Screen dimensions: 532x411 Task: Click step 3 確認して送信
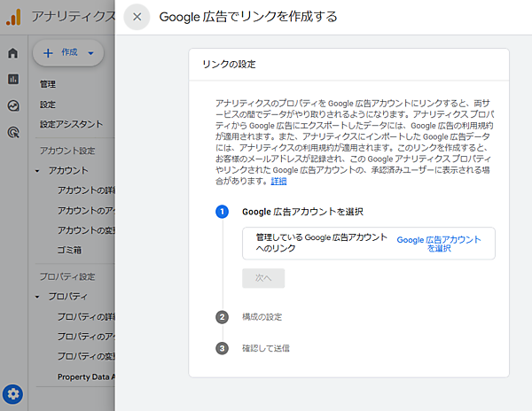pos(265,348)
